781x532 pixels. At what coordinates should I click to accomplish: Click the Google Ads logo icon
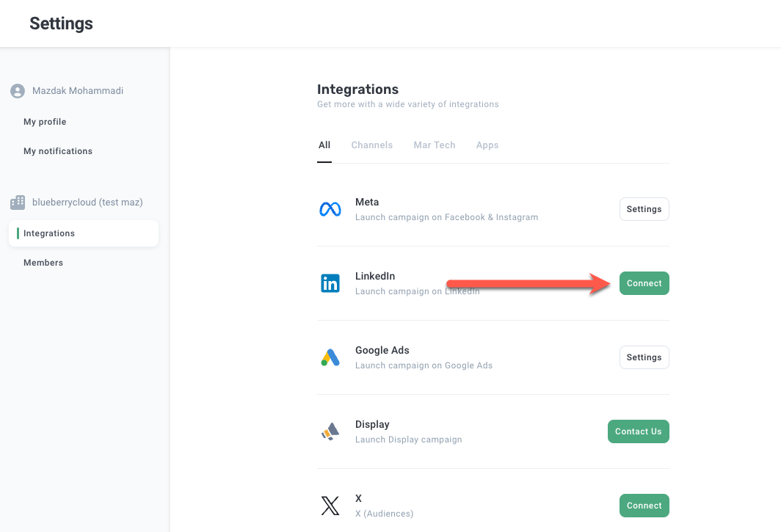(x=330, y=357)
